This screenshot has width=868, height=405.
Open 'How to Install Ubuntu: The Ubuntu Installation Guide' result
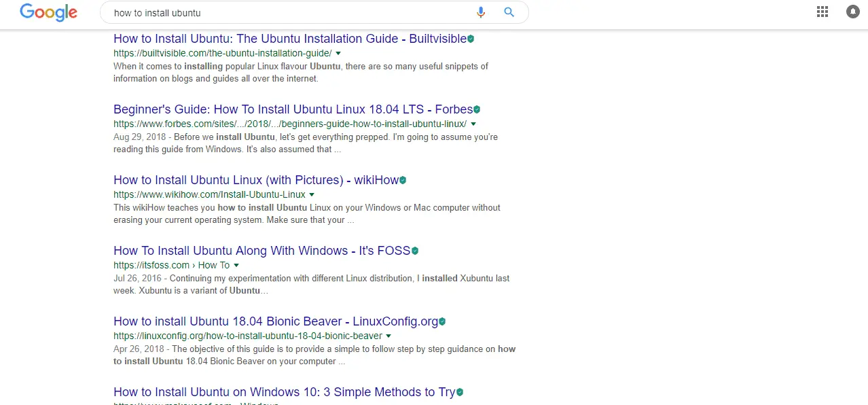[290, 39]
